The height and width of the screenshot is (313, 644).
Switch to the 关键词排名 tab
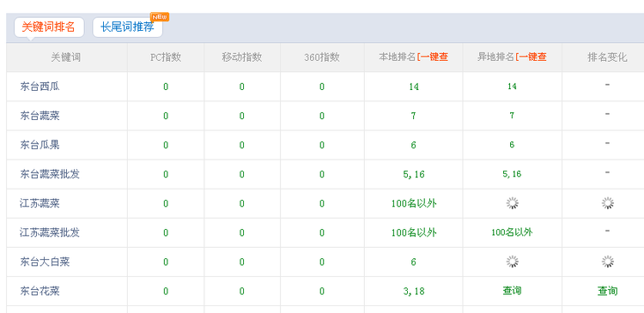(49, 27)
